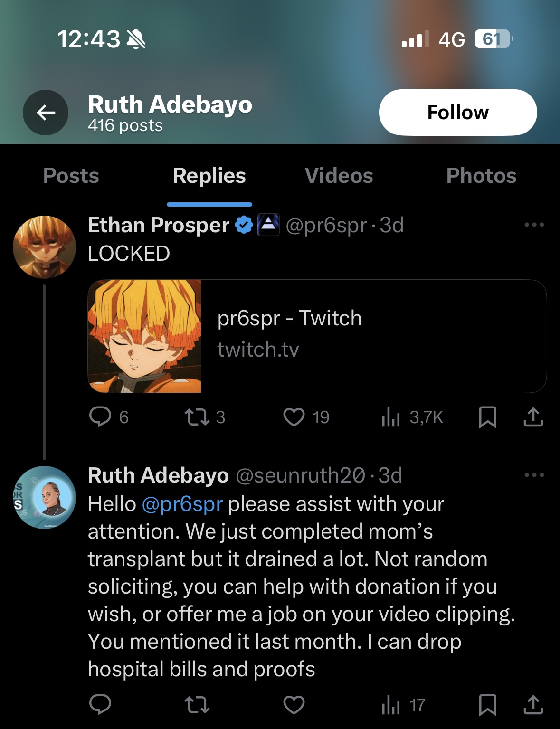Screen dimensions: 560x729
Task: Reply to Ruth Adebayo's post
Action: (100, 705)
